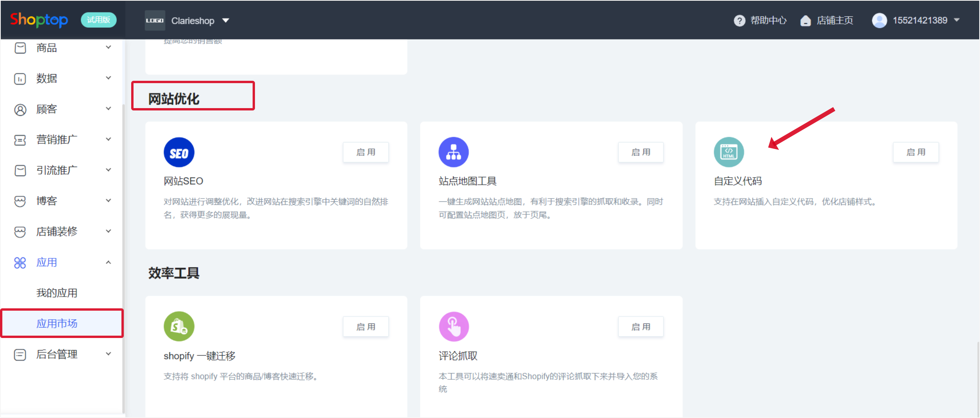Click the 网站优化 section heading

pos(174,99)
